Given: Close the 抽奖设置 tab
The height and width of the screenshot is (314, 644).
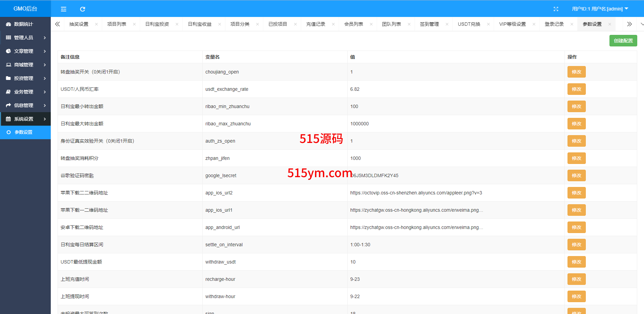Looking at the screenshot, I should tap(96, 24).
